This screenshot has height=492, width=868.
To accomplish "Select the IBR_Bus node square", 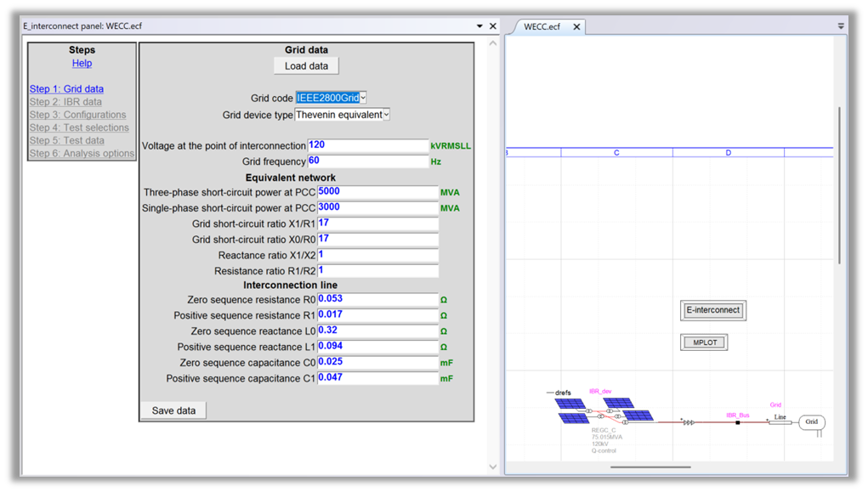I will 737,422.
